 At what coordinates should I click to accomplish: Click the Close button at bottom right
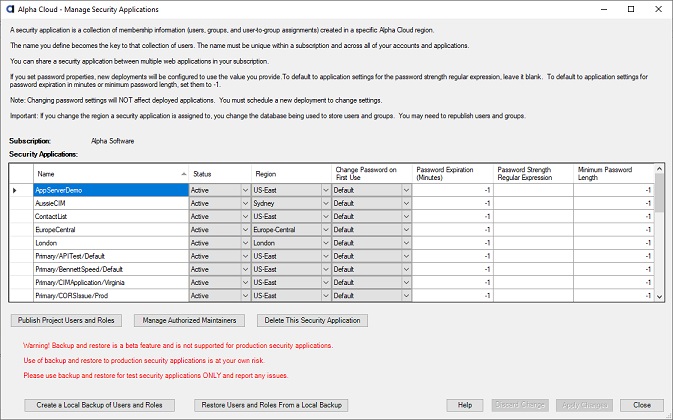(642, 405)
